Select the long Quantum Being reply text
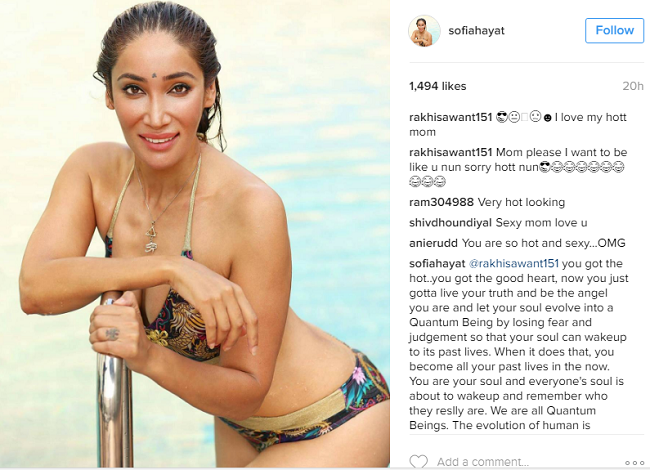This screenshot has height=470, width=650. (519, 344)
